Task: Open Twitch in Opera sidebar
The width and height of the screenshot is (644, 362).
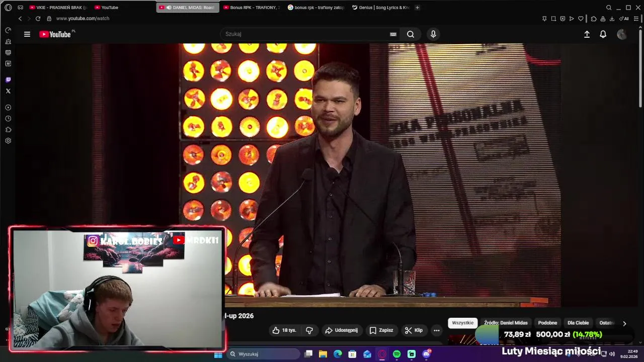Action: point(8,80)
